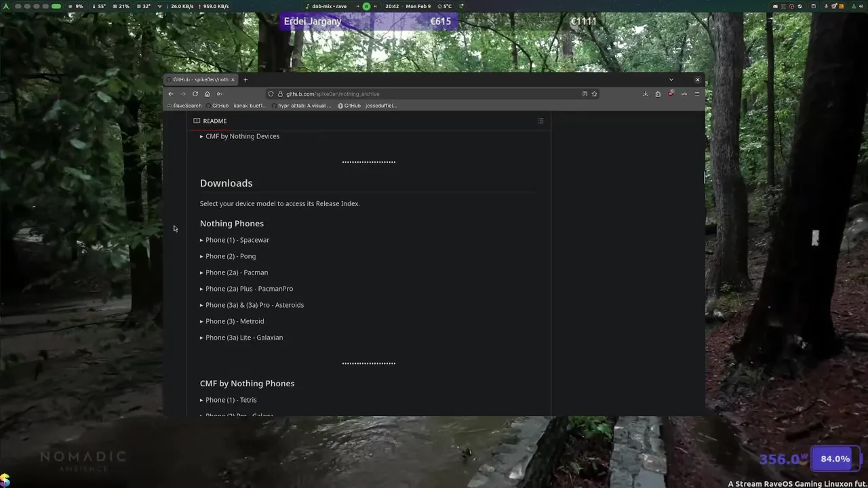The width and height of the screenshot is (868, 488).
Task: Open README outline list icon
Action: (540, 121)
